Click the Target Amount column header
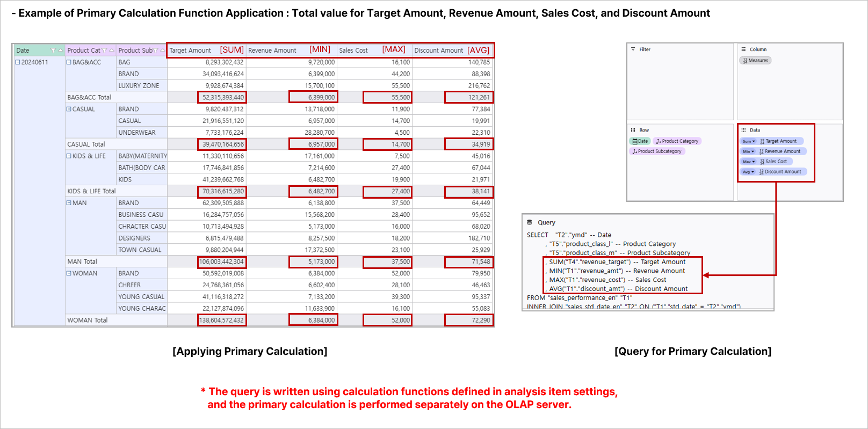 [206, 50]
